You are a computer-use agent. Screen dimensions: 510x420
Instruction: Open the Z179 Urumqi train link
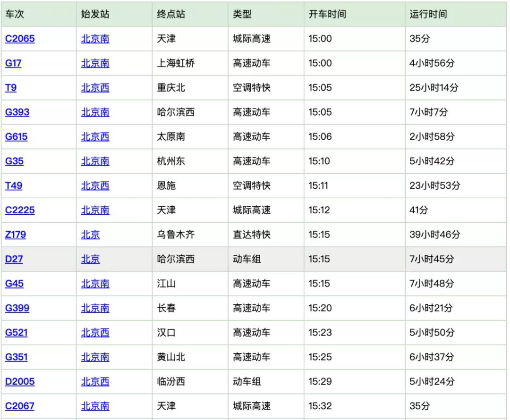16,235
